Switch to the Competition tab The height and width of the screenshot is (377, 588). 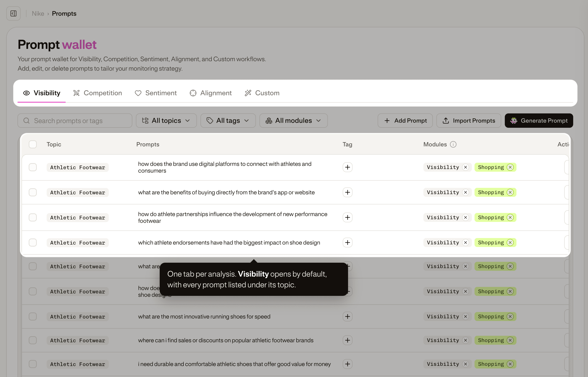(x=98, y=93)
